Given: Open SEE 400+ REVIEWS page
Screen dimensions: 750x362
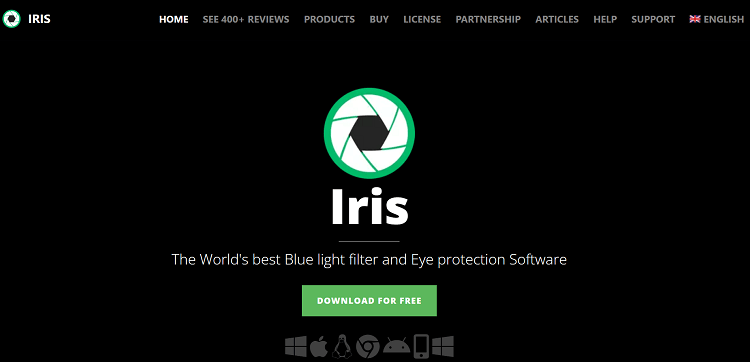Looking at the screenshot, I should tap(246, 20).
